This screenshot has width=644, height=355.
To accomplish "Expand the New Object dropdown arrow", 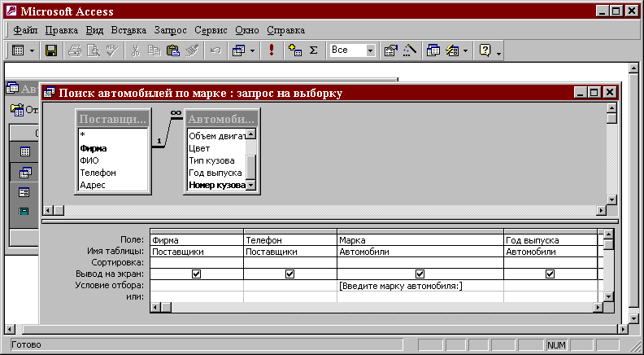I will click(465, 51).
